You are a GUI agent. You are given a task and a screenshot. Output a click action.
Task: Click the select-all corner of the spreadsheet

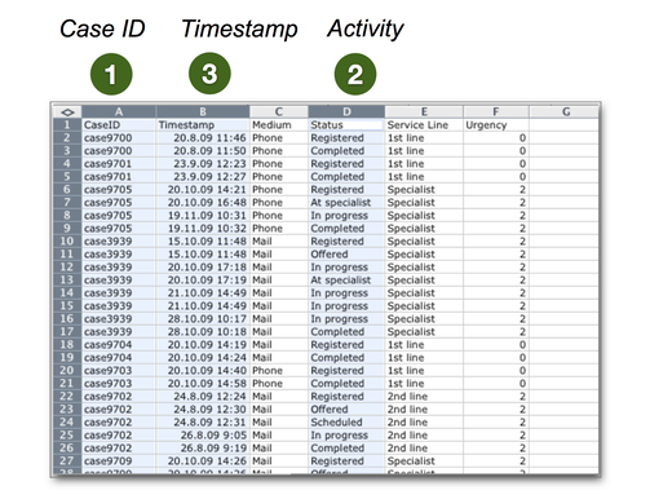click(66, 112)
